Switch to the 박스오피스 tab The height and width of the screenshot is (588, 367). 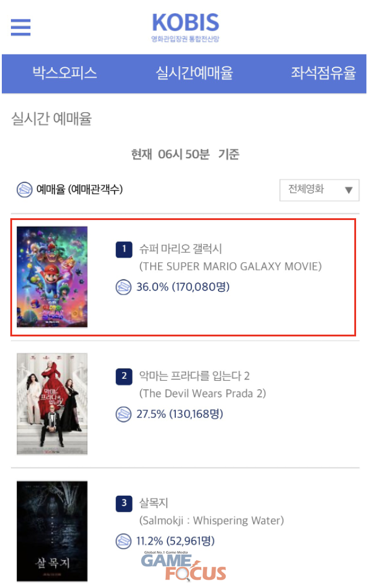(65, 73)
